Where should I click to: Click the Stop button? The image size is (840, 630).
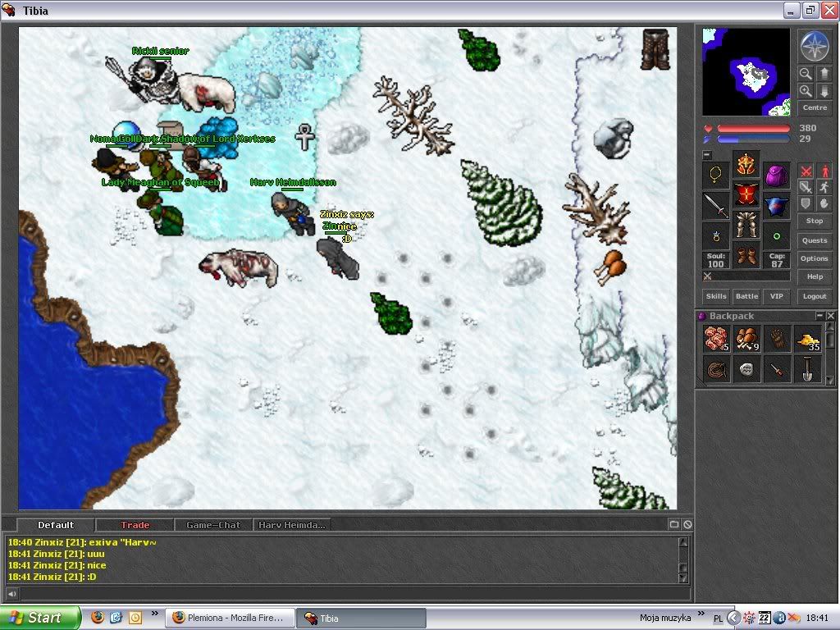815,221
